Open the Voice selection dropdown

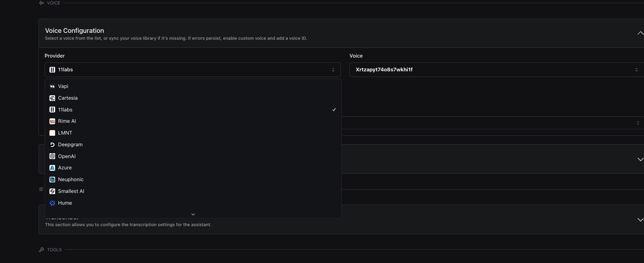click(x=496, y=70)
